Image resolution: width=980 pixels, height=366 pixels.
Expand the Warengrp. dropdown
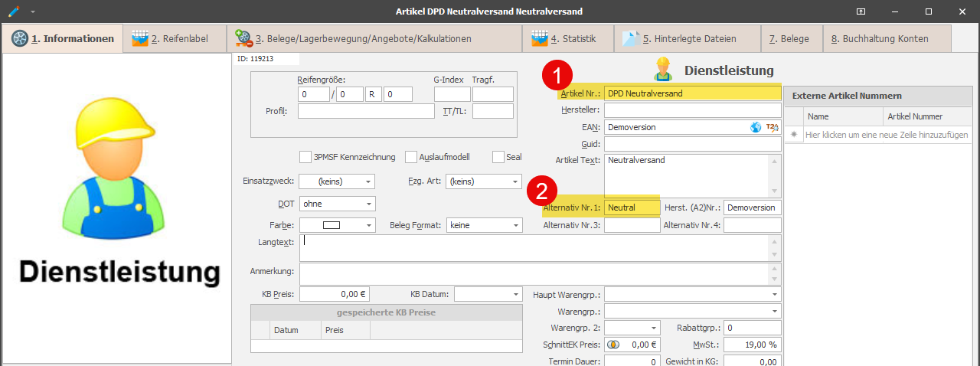click(774, 312)
